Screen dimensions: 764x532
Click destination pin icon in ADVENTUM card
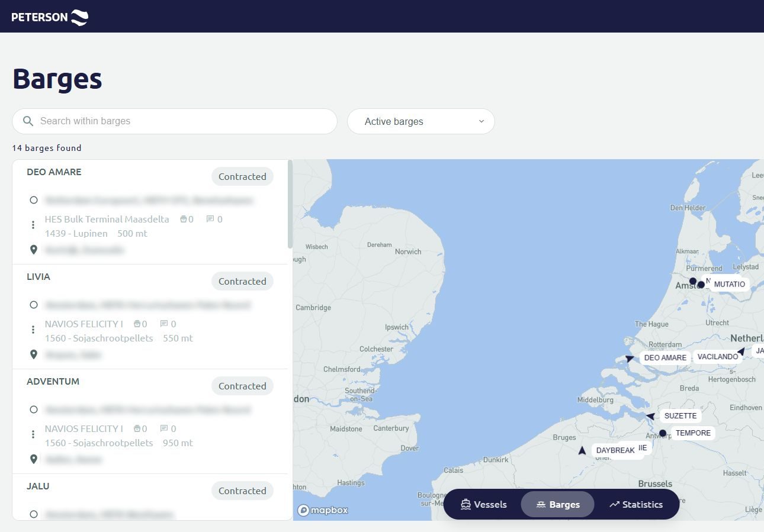click(x=34, y=459)
